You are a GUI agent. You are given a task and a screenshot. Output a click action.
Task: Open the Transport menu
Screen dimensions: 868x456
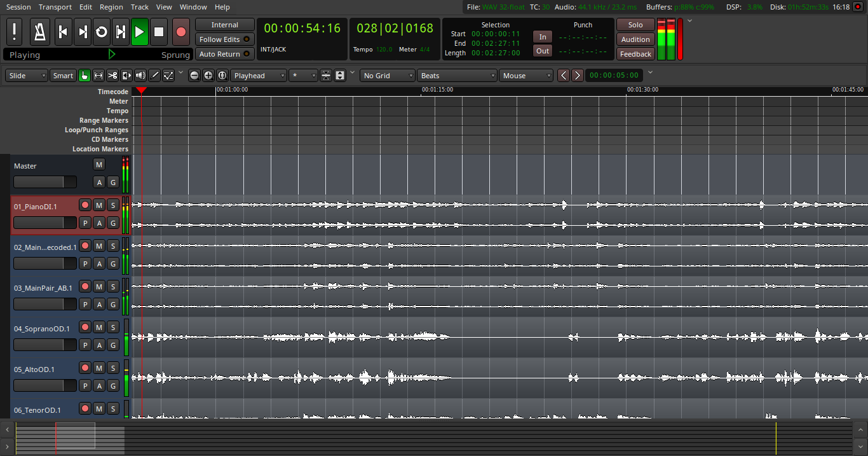[x=55, y=7]
